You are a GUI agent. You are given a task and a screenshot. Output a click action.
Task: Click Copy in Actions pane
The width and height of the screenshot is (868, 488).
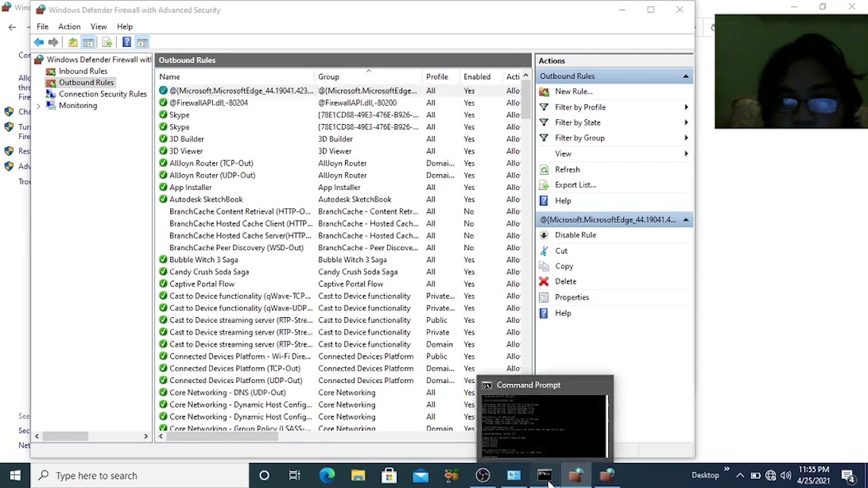pyautogui.click(x=564, y=266)
